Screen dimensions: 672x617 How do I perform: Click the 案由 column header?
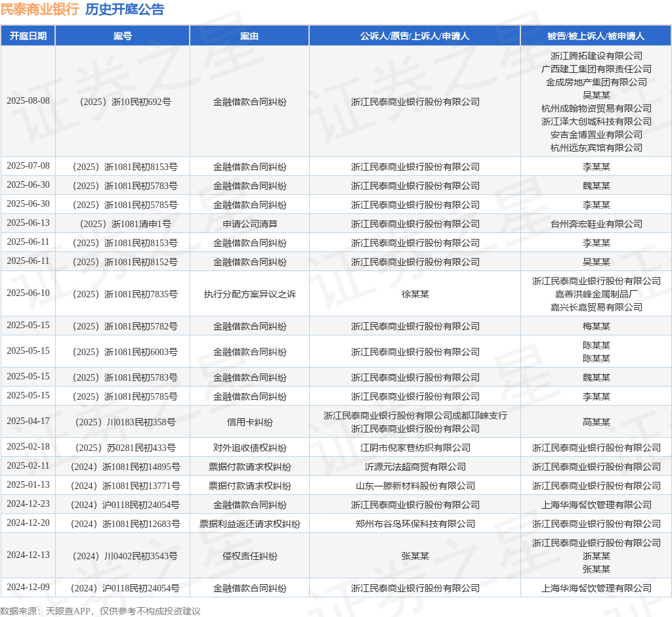pos(249,36)
